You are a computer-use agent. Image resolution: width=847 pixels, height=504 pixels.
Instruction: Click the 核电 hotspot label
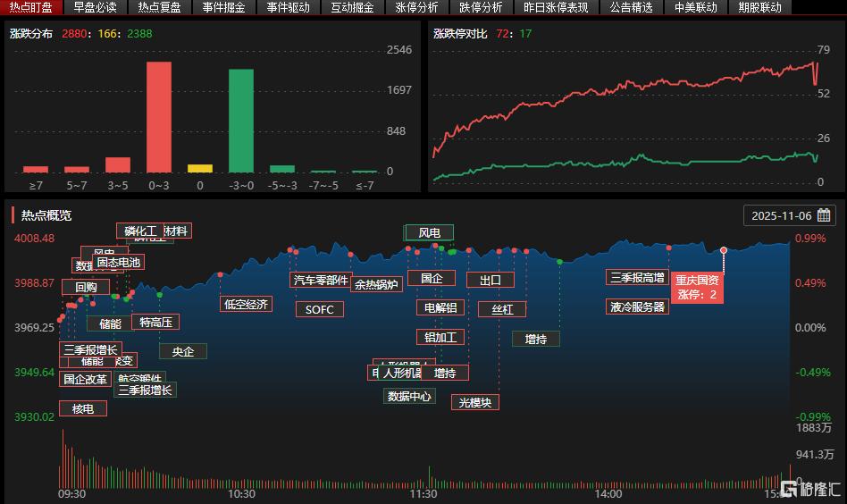point(83,408)
